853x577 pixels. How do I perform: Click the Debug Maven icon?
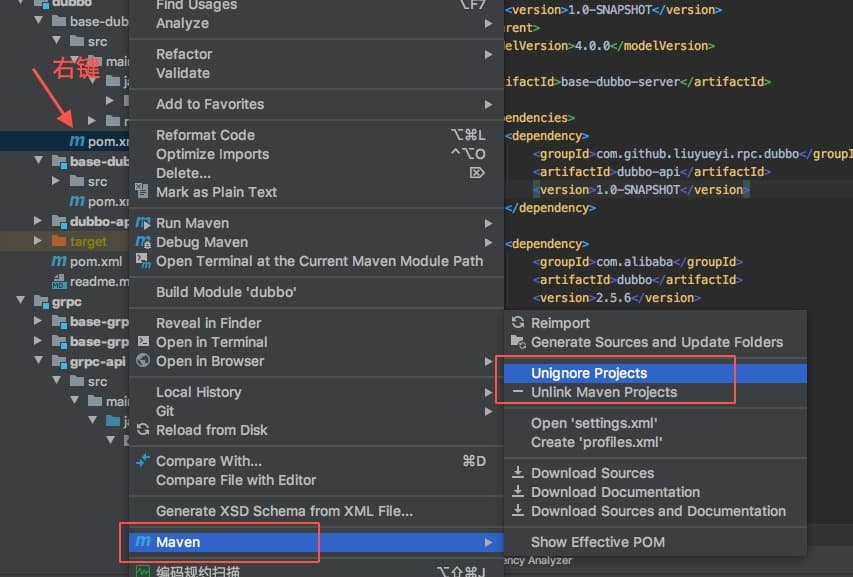(142, 242)
